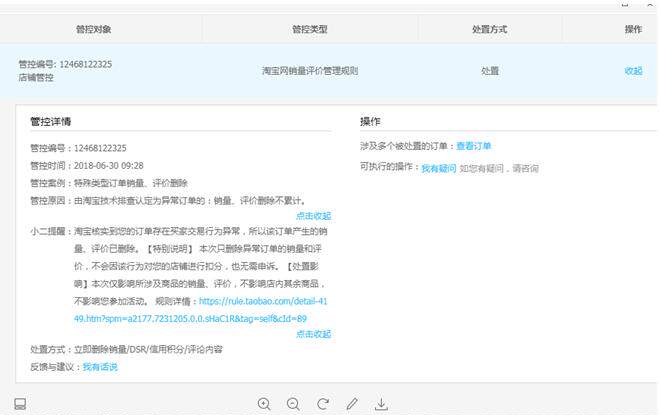Select the 管控对象 column header
Viewport: 660px width, 415px height.
(x=93, y=29)
